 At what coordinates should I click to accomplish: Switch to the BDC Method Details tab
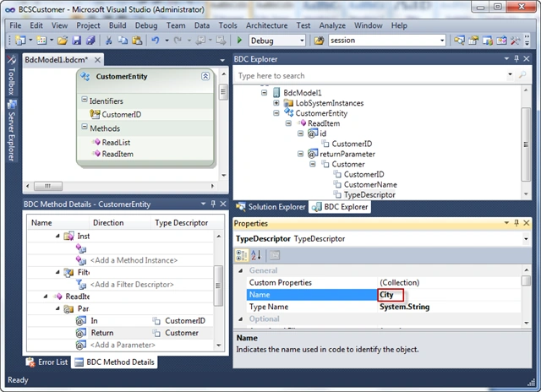115,362
